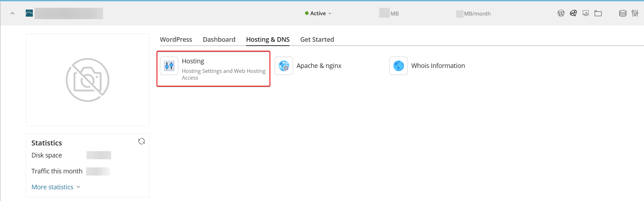Click the blurred domain name
644x201 pixels.
69,13
